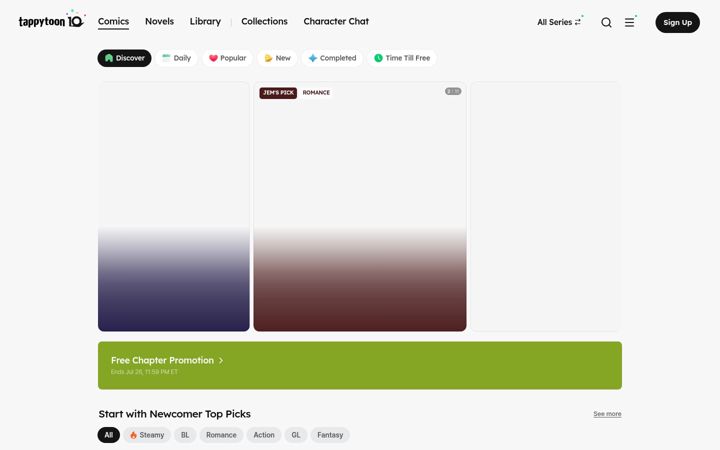Click the Sign Up button
Image resolution: width=720 pixels, height=450 pixels.
[x=677, y=22]
